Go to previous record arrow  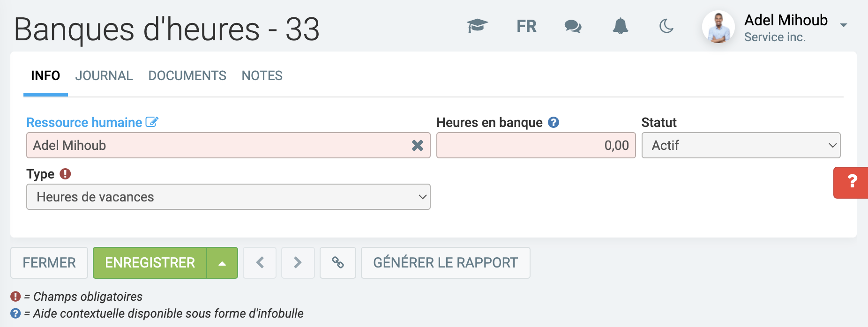pyautogui.click(x=260, y=263)
